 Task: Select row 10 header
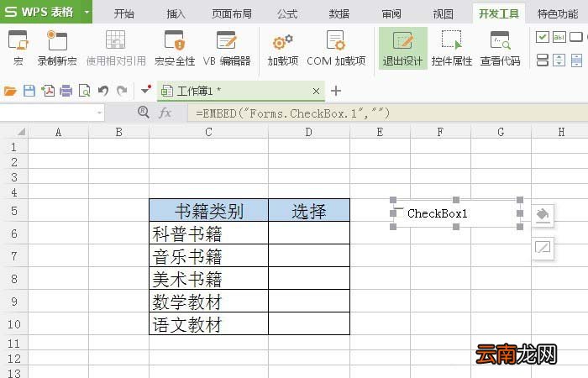[x=14, y=323]
